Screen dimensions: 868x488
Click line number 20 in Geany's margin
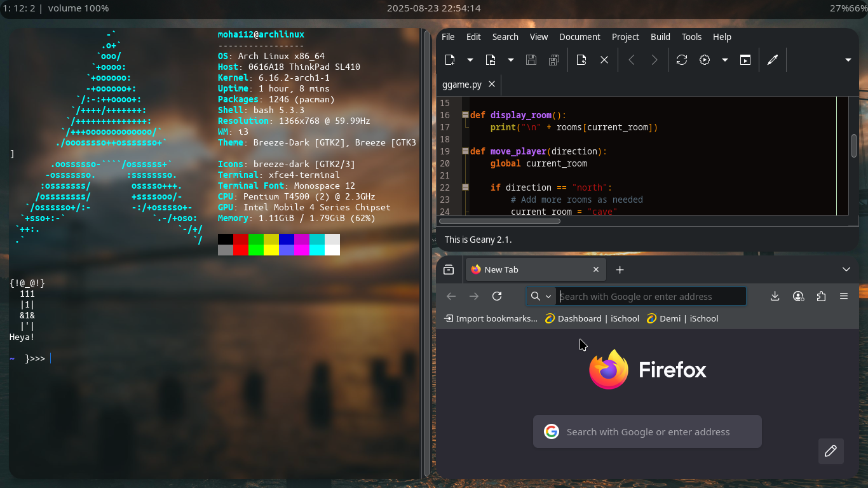(x=445, y=163)
